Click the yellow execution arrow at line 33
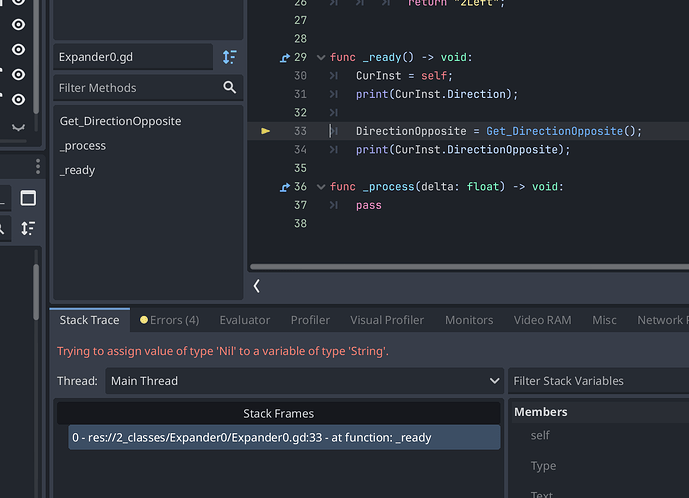Screen dimensions: 689x498 [265, 131]
